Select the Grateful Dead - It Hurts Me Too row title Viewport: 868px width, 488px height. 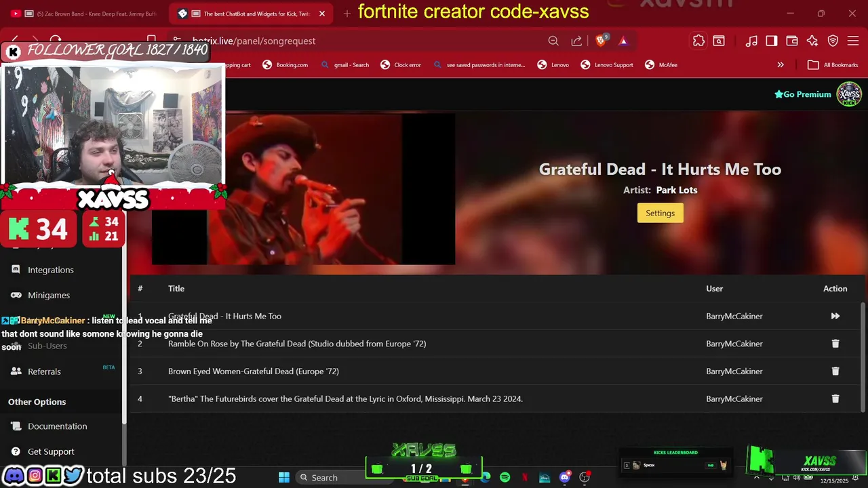tap(224, 316)
